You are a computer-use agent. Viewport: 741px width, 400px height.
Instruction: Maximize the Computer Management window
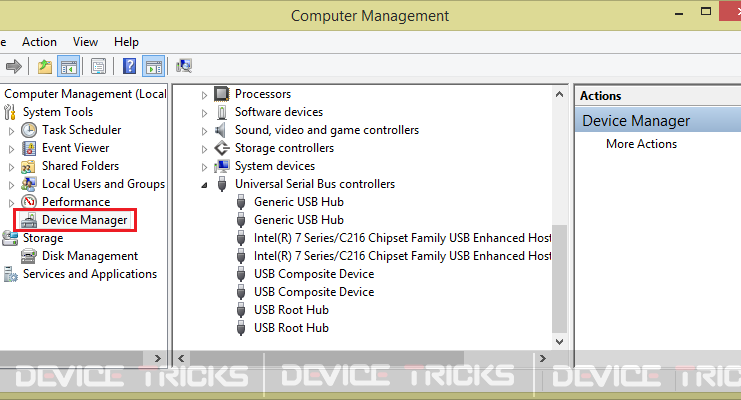(x=706, y=11)
